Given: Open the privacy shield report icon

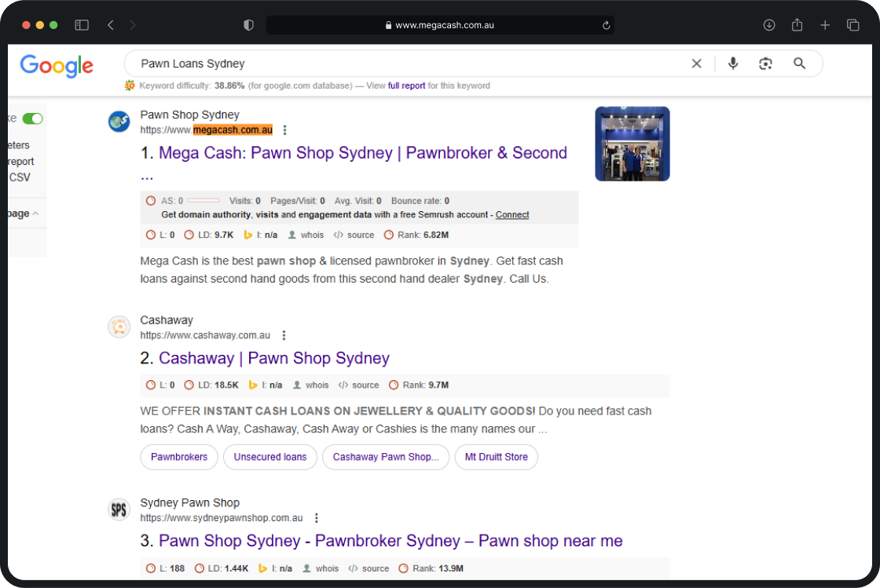Looking at the screenshot, I should tap(248, 24).
